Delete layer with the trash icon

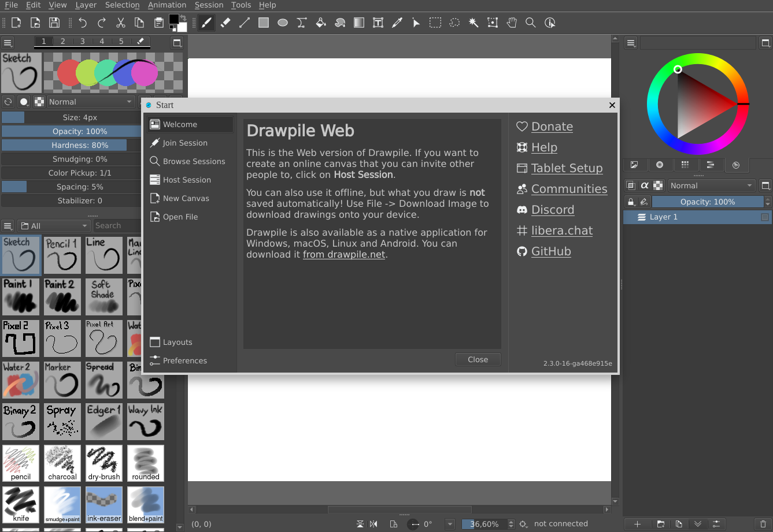764,524
